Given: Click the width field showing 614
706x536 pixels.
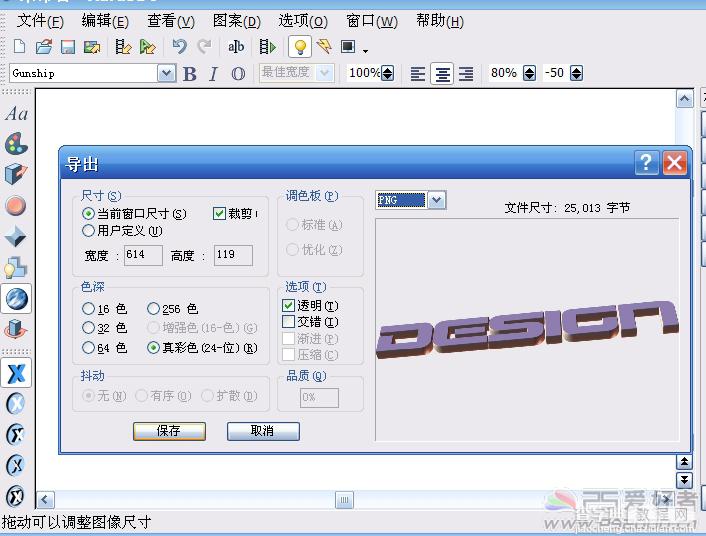Looking at the screenshot, I should [x=143, y=255].
